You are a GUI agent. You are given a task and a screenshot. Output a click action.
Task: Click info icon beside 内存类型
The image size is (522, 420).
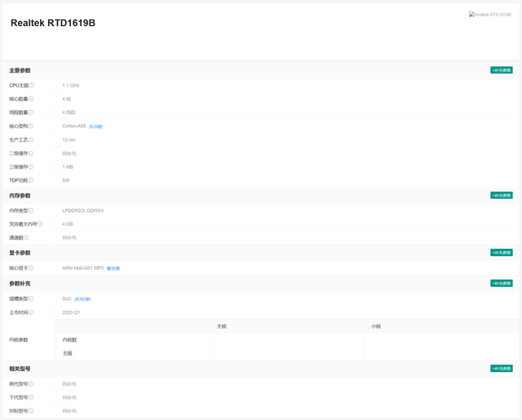[x=31, y=210]
